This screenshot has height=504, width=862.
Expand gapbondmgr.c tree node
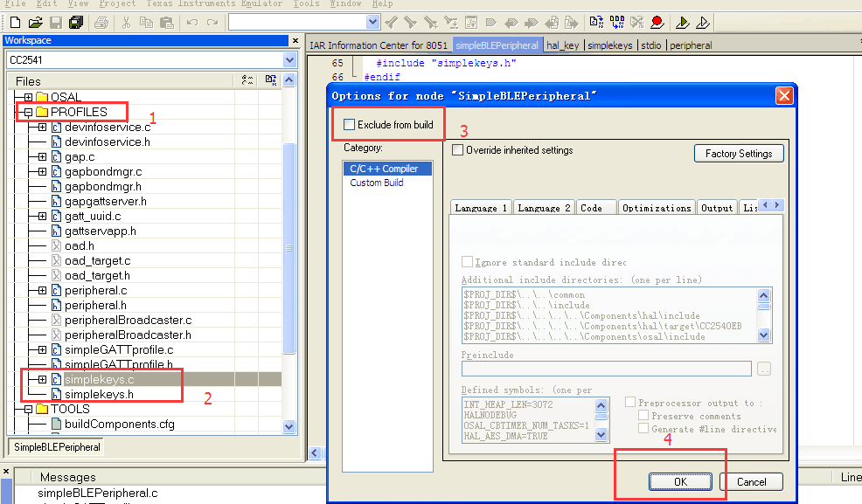pos(42,171)
